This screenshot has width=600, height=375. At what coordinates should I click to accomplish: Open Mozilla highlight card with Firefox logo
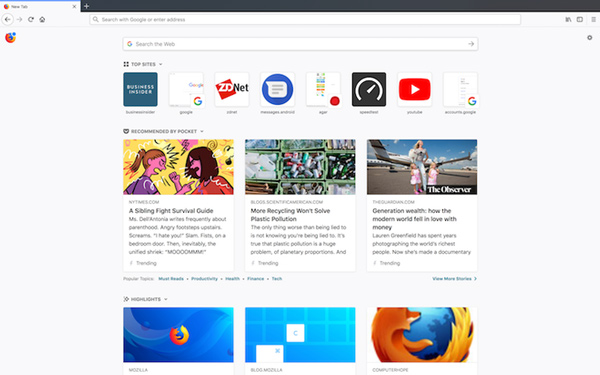pos(178,335)
